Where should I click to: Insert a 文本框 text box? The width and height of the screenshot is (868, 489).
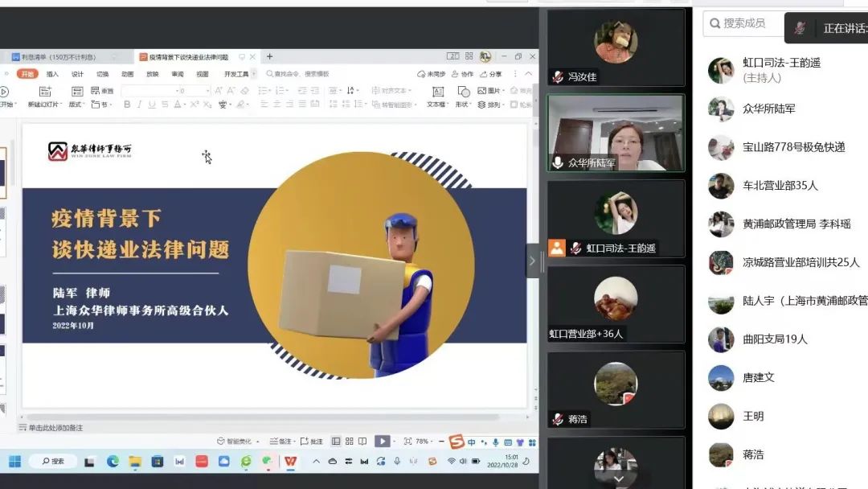tap(437, 96)
